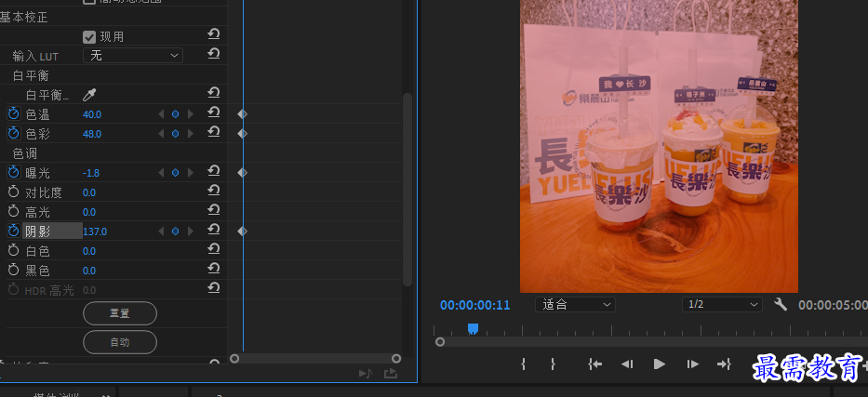Toggle the 阴影 stopwatch animation
This screenshot has width=868, height=397.
tap(13, 232)
